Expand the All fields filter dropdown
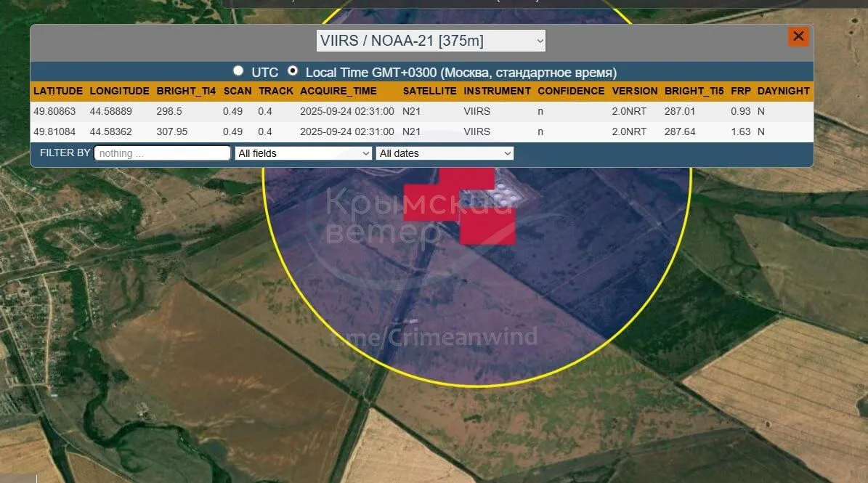This screenshot has height=483, width=868. (304, 153)
